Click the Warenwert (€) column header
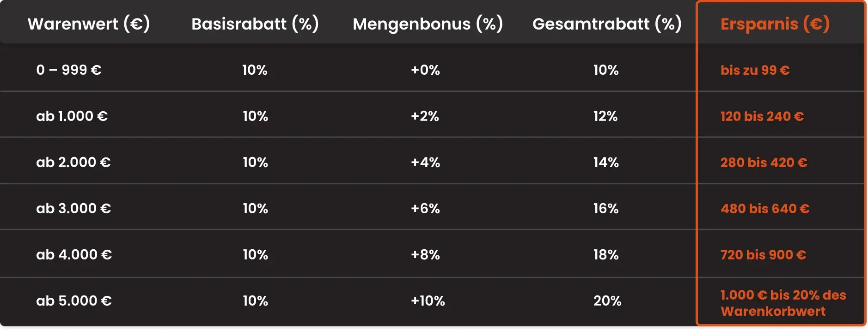This screenshot has width=868, height=331. click(89, 24)
